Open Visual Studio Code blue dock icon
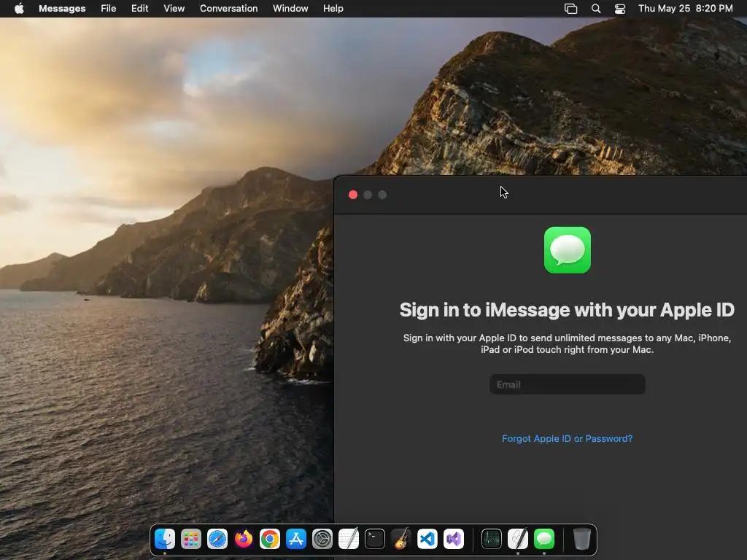Viewport: 747px width, 560px height. pos(427,539)
